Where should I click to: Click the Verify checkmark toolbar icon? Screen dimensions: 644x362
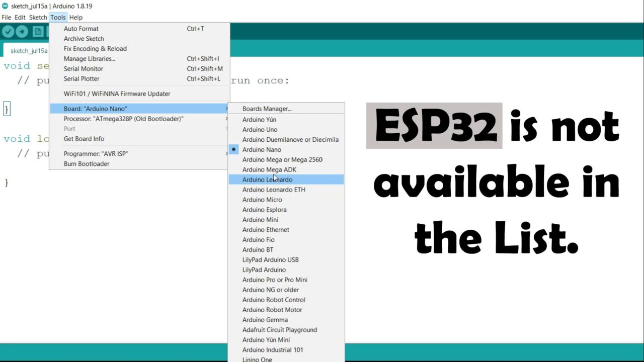point(8,32)
